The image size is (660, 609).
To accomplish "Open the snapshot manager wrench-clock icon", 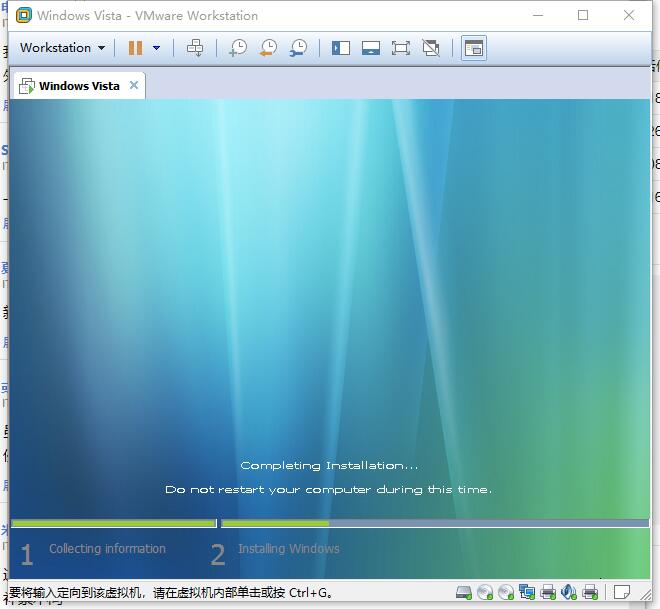I will (298, 48).
